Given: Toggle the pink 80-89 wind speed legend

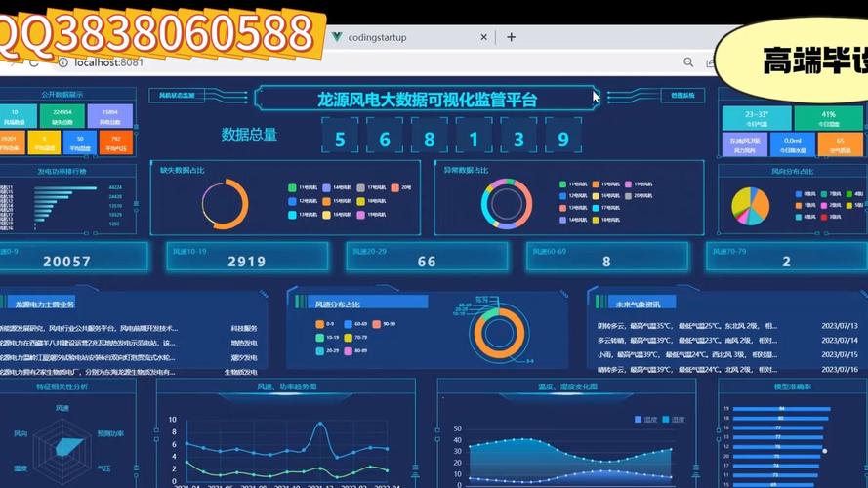Looking at the screenshot, I should click(356, 350).
